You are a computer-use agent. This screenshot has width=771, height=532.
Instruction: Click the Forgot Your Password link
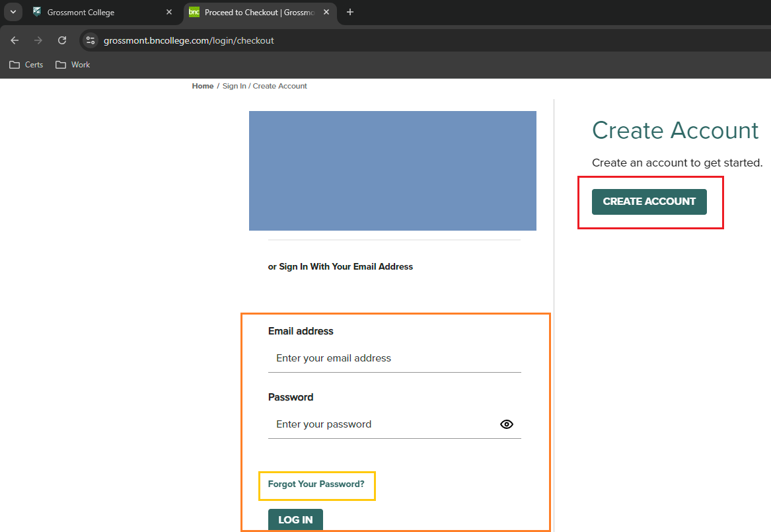pyautogui.click(x=316, y=484)
